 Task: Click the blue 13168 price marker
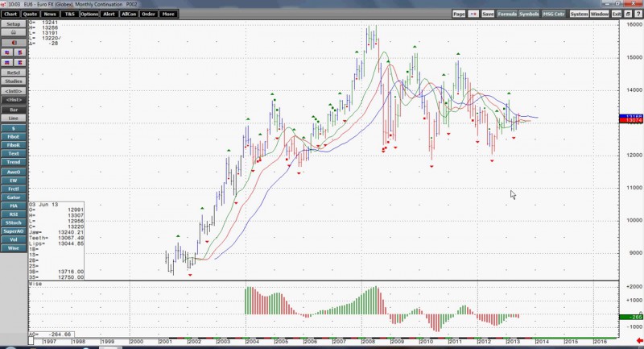pyautogui.click(x=631, y=117)
